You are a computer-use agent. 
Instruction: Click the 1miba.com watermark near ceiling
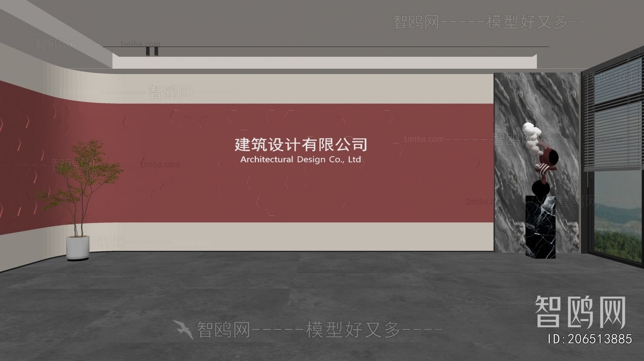click(140, 44)
